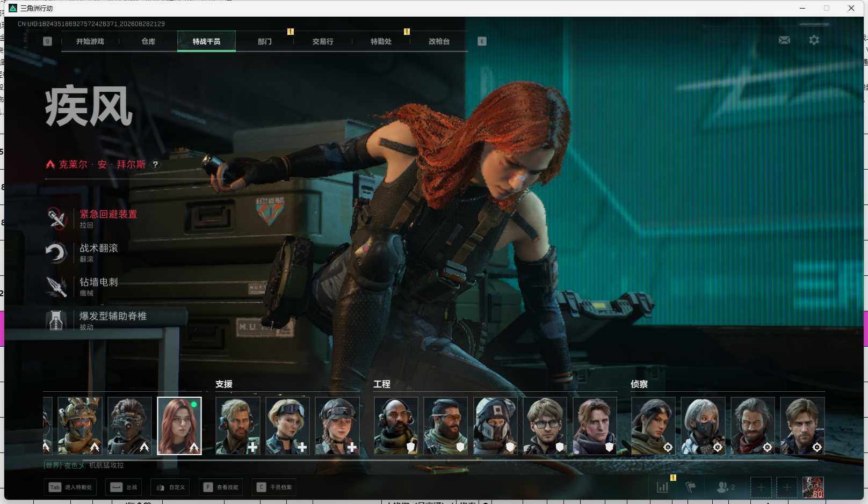Click the 出战 deploy button
This screenshot has height=504, width=868.
124,487
